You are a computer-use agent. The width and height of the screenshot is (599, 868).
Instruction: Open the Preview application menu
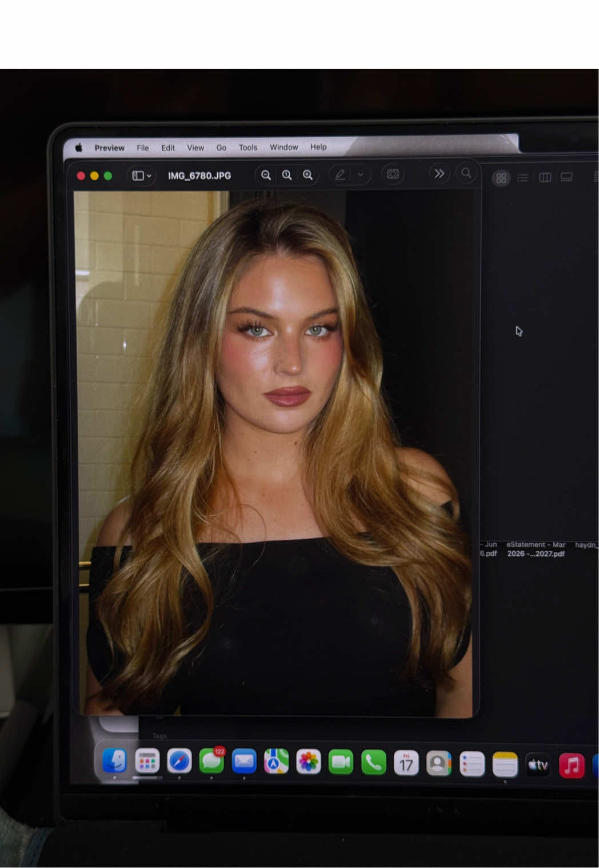pyautogui.click(x=109, y=148)
